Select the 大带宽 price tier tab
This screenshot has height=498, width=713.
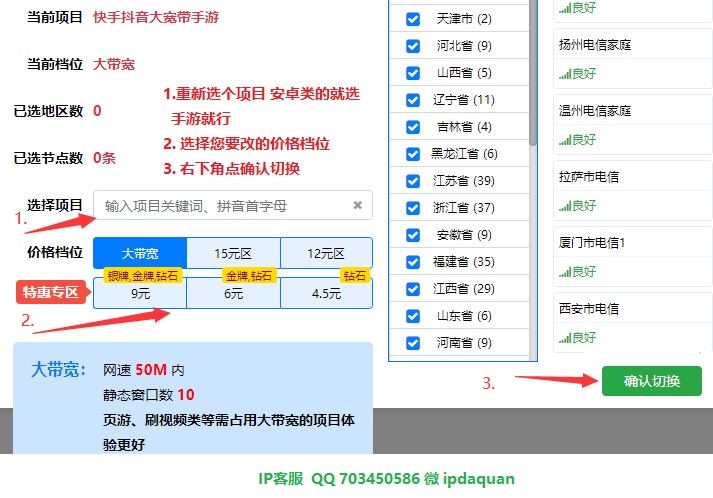click(140, 253)
